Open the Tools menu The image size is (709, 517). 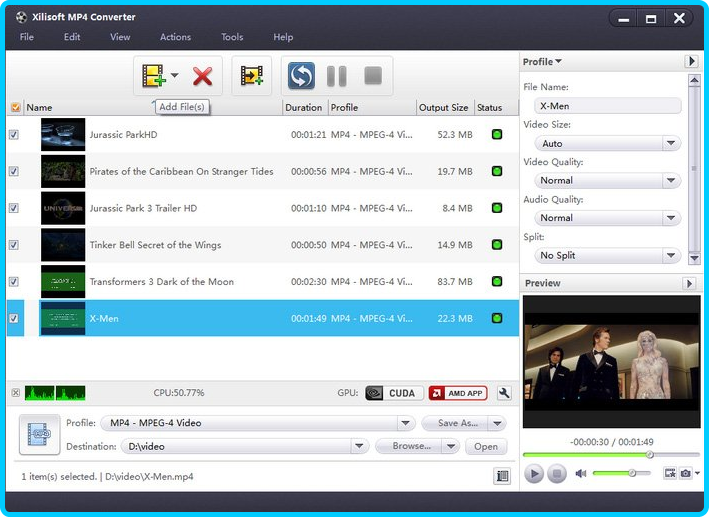232,37
